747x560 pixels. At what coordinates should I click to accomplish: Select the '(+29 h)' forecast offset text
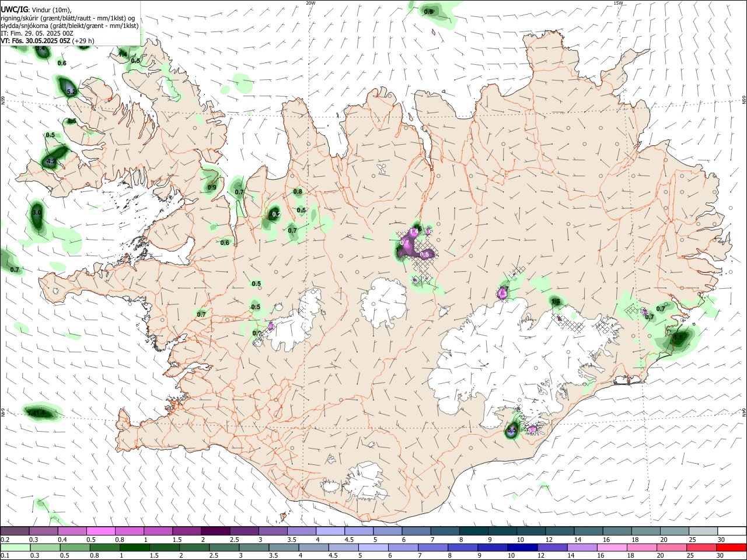coord(83,41)
